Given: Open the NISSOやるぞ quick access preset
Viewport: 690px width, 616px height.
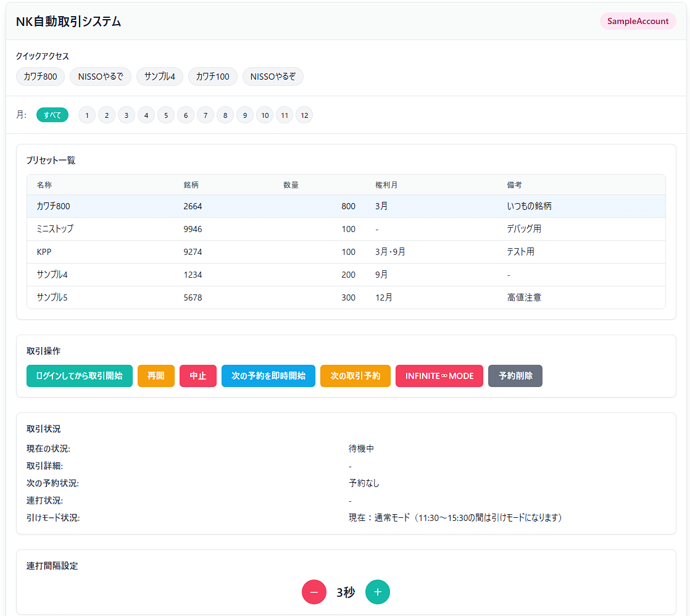Looking at the screenshot, I should pyautogui.click(x=273, y=77).
